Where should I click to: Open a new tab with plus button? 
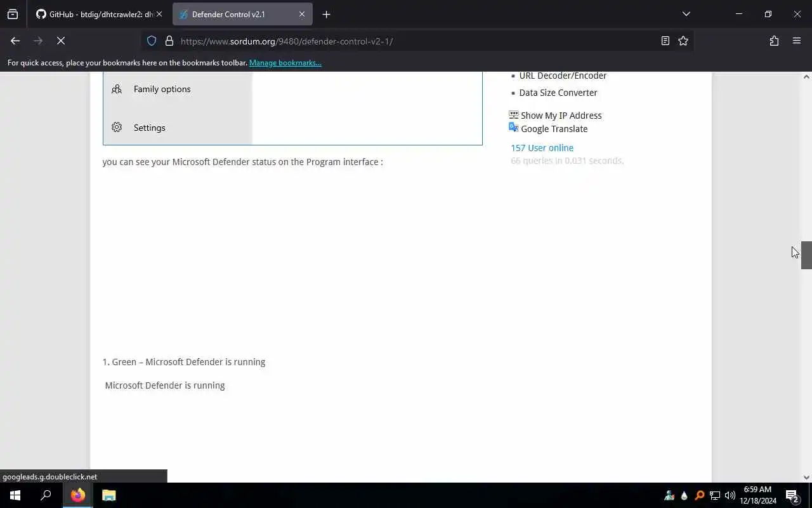click(x=326, y=14)
